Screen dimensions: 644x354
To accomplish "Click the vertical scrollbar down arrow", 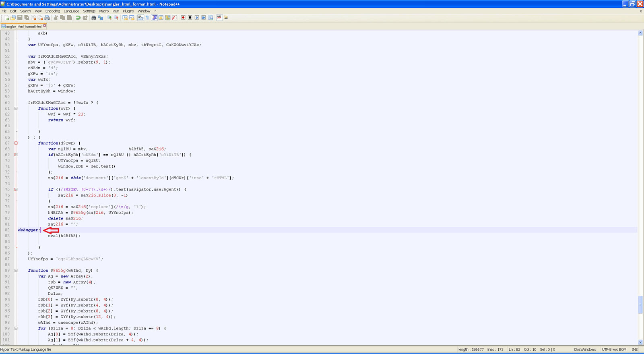I will 640,342.
